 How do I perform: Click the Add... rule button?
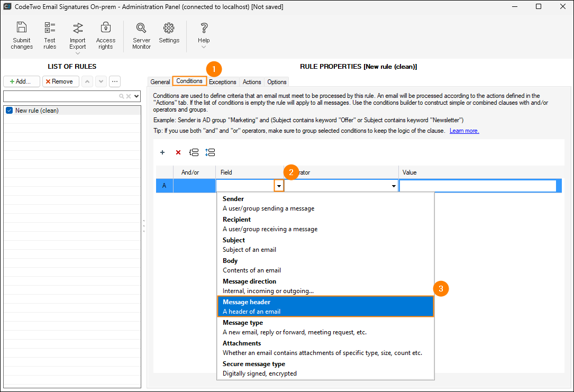[21, 81]
